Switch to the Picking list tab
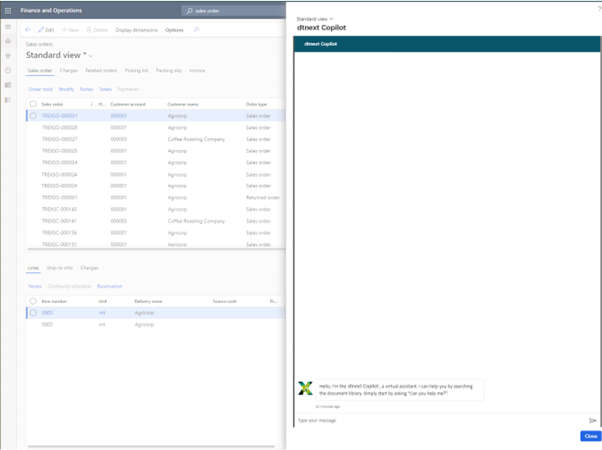 136,70
